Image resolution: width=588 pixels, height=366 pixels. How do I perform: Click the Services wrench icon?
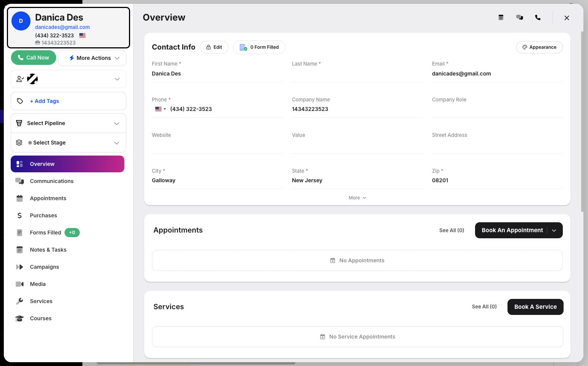(x=19, y=301)
